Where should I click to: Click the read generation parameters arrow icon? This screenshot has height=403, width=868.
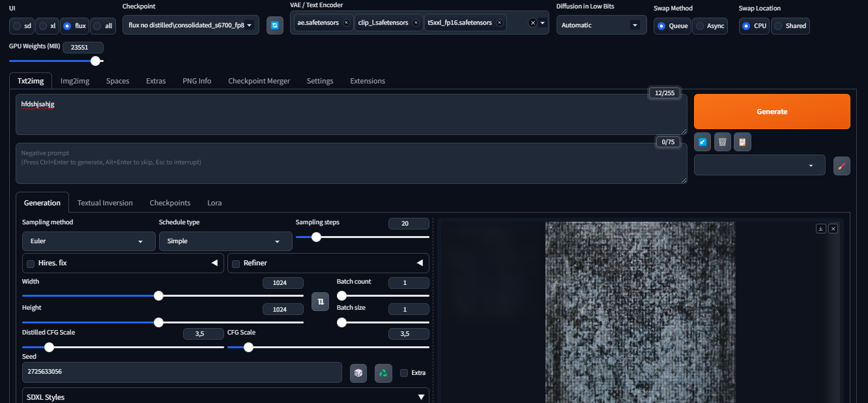tap(702, 142)
